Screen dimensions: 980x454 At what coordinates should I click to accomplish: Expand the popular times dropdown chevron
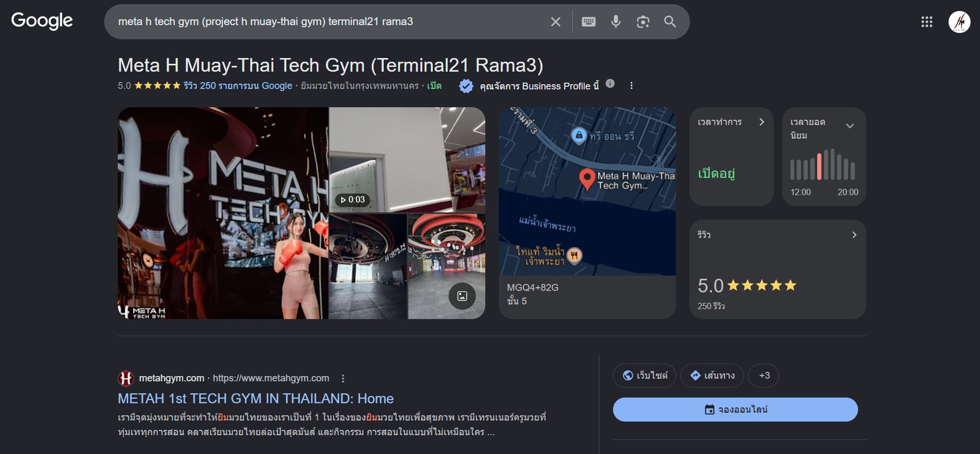[x=850, y=126]
